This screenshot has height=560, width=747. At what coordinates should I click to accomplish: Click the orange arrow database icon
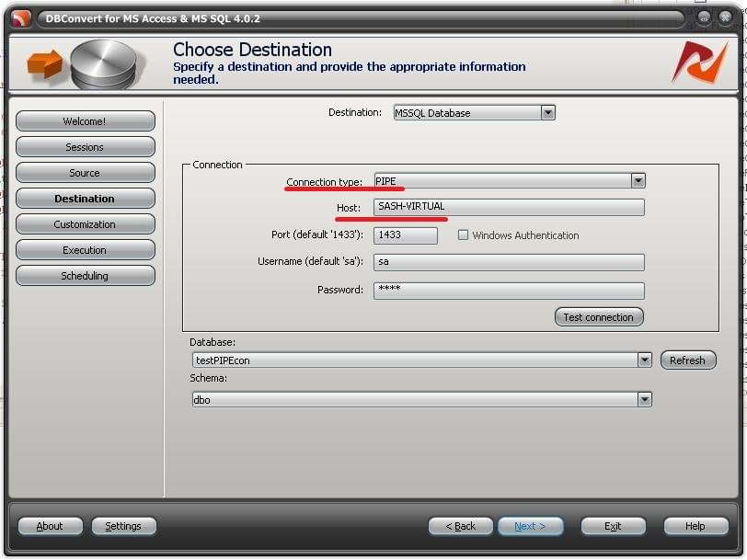coord(84,64)
